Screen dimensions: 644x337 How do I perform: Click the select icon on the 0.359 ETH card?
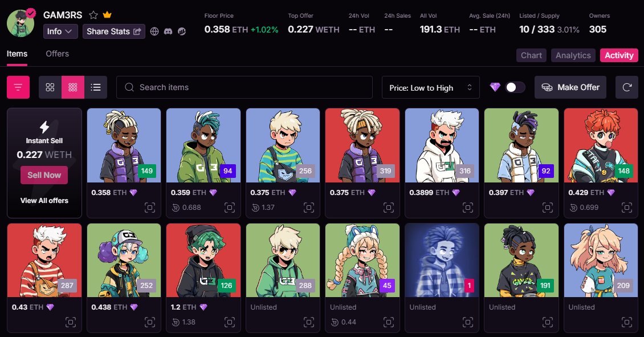230,208
